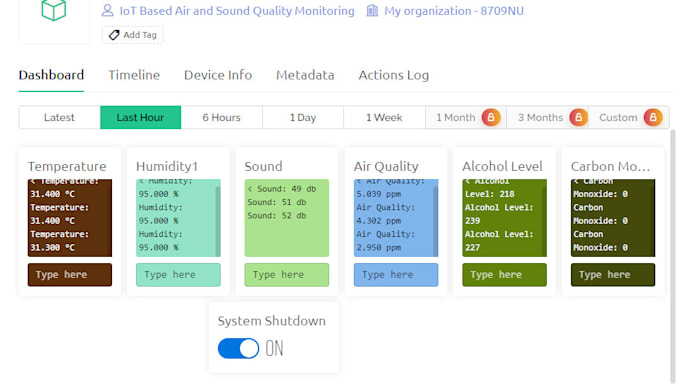Click the Alcohol Level widget title
The image size is (680, 390).
[x=502, y=166]
